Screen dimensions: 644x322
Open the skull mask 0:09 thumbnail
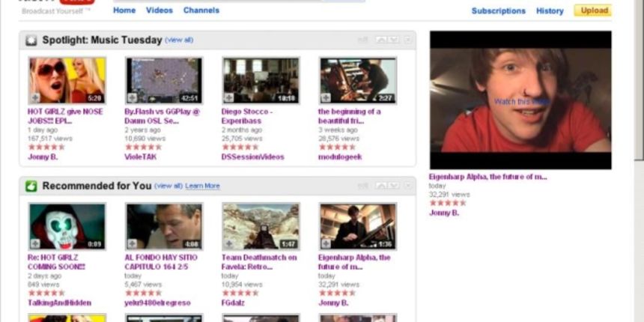pos(67,226)
